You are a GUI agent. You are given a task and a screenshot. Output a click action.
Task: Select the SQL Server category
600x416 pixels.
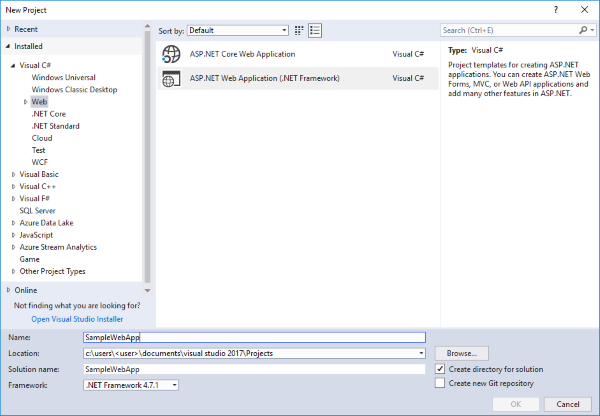38,211
